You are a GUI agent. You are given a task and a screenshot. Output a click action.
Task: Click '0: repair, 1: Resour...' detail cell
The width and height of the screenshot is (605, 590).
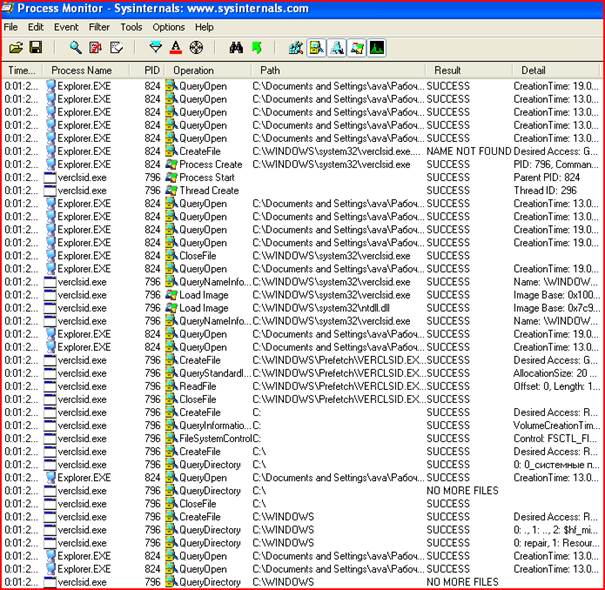(556, 543)
